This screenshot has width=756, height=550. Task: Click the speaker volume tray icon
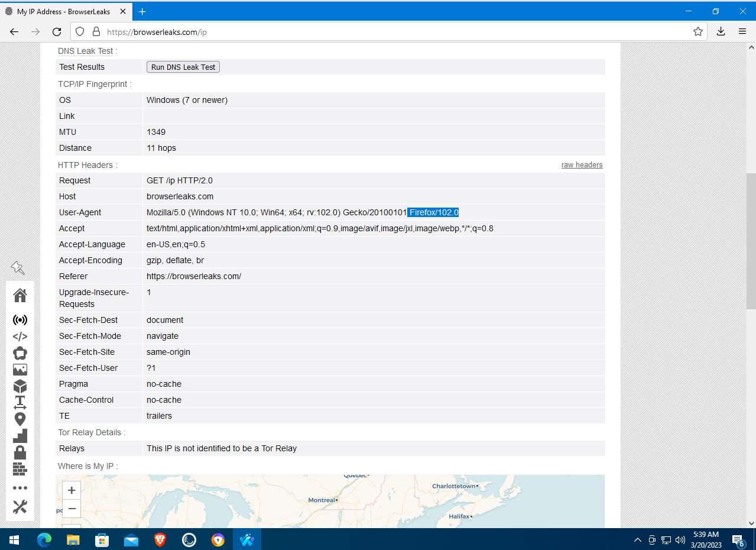click(680, 539)
